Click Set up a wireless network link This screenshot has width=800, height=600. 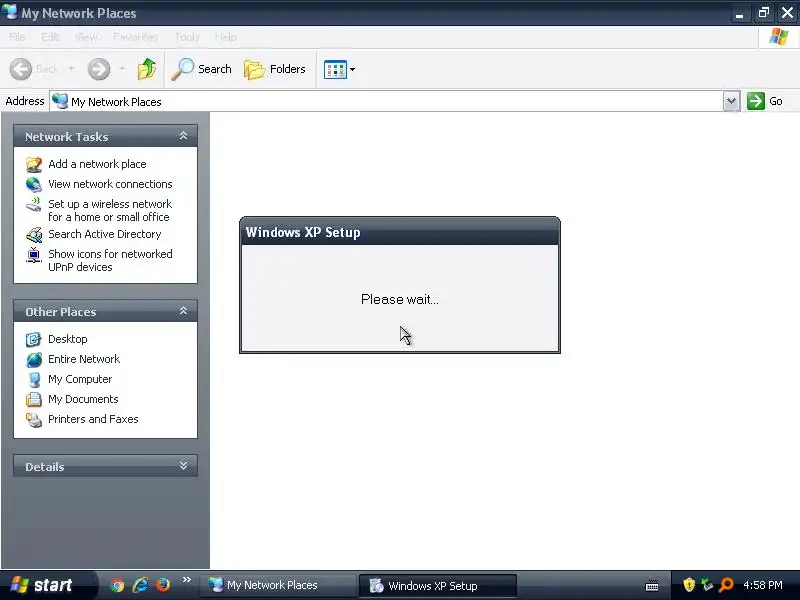(110, 211)
